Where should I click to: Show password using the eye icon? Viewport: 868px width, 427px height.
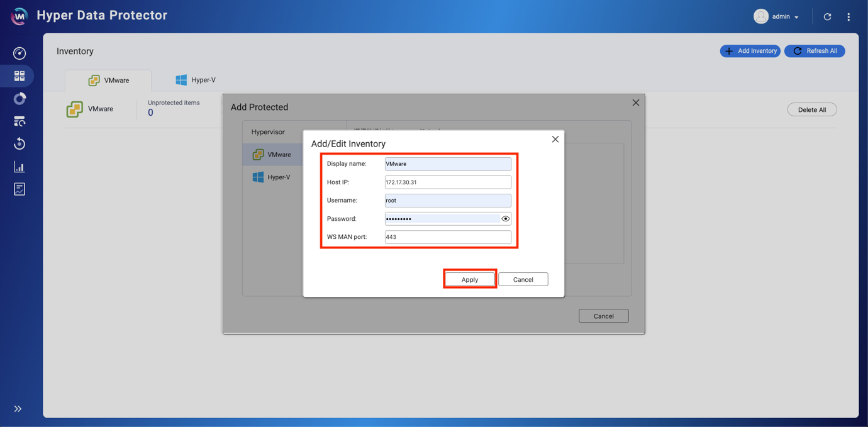pyautogui.click(x=506, y=219)
